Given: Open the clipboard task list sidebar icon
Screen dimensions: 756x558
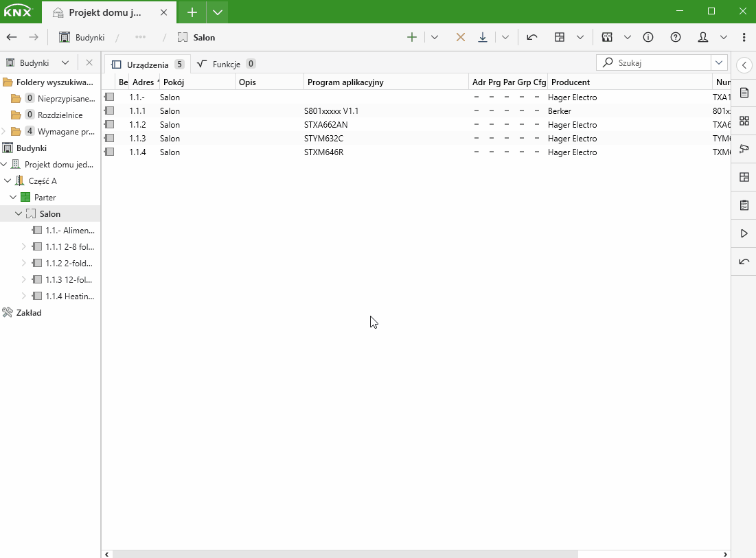Looking at the screenshot, I should (744, 205).
